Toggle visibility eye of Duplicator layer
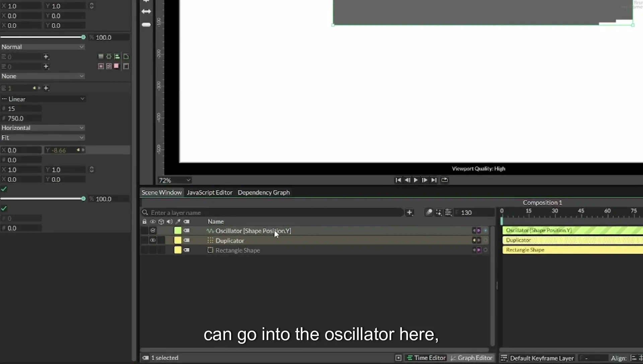 pyautogui.click(x=153, y=240)
